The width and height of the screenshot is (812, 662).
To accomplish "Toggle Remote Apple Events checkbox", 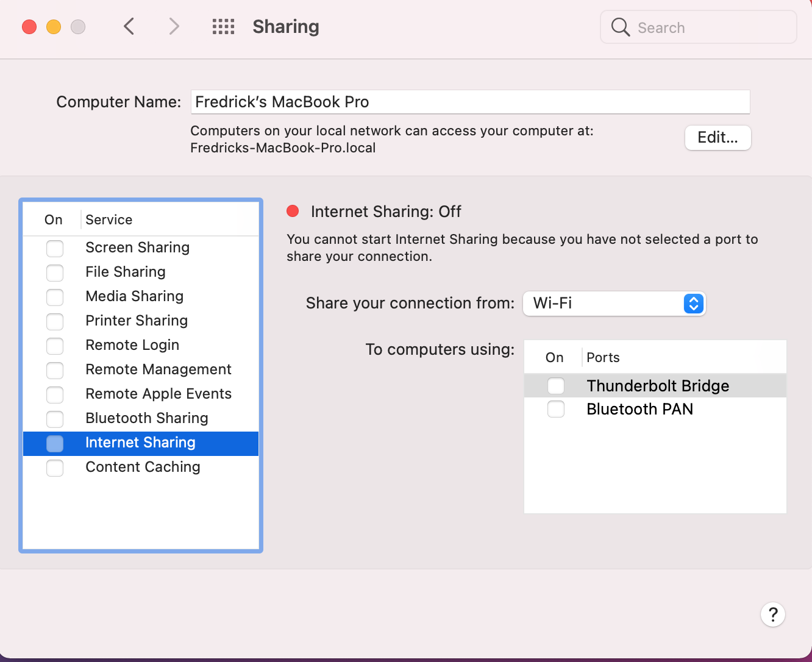I will (x=55, y=394).
